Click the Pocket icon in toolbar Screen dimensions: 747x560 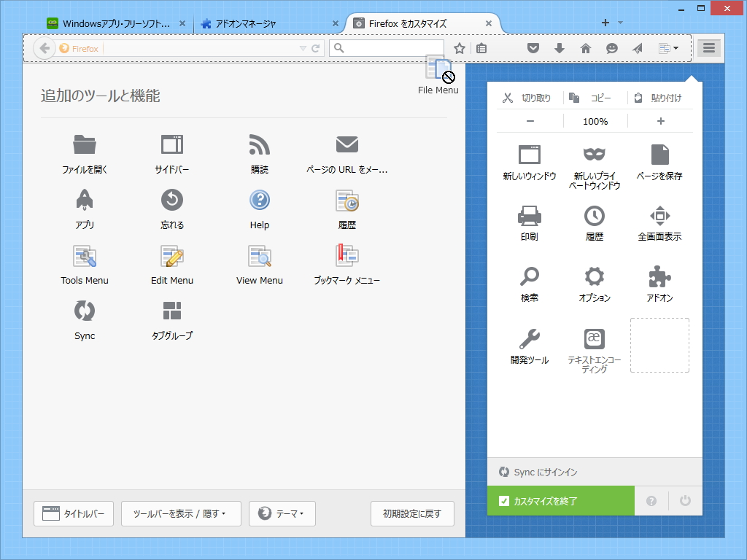pyautogui.click(x=533, y=48)
